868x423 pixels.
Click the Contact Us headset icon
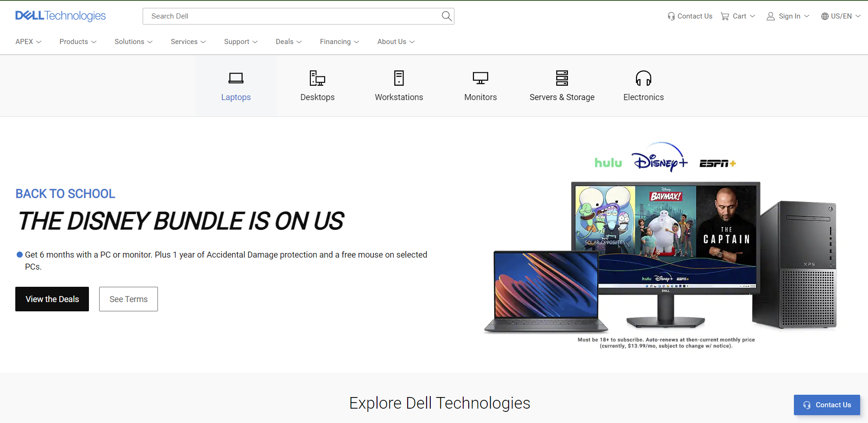[671, 16]
